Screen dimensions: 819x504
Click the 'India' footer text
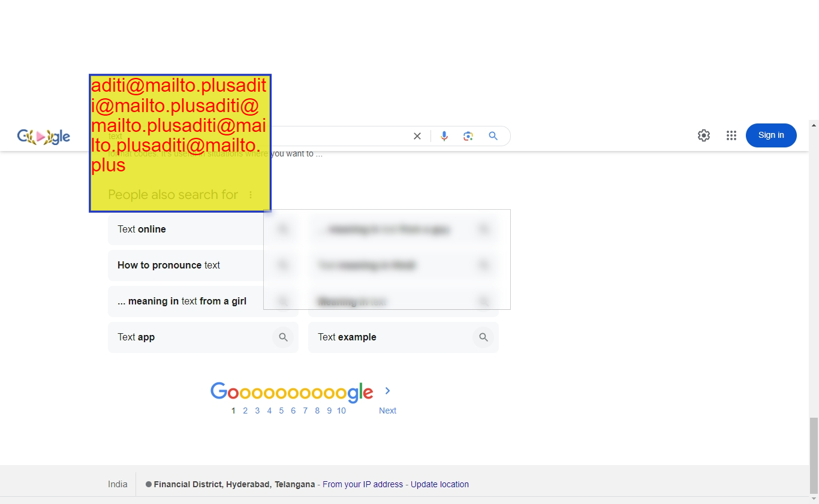118,484
